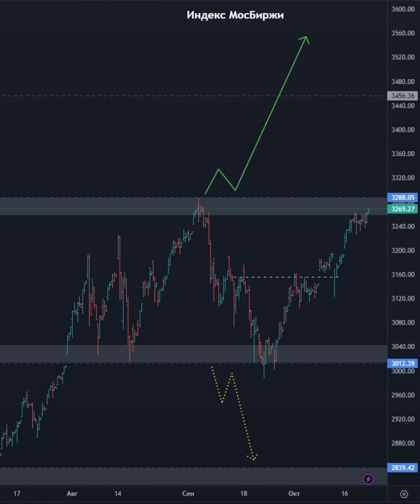Click the 'Сен' date axis label
Image resolution: width=420 pixels, height=504 pixels.
(x=188, y=493)
